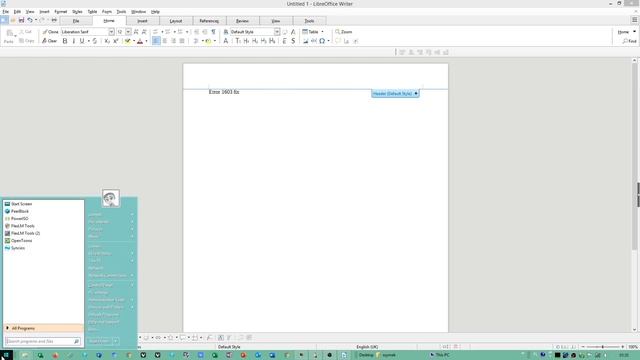Expand the underline style dropdown arrow

(x=89, y=41)
